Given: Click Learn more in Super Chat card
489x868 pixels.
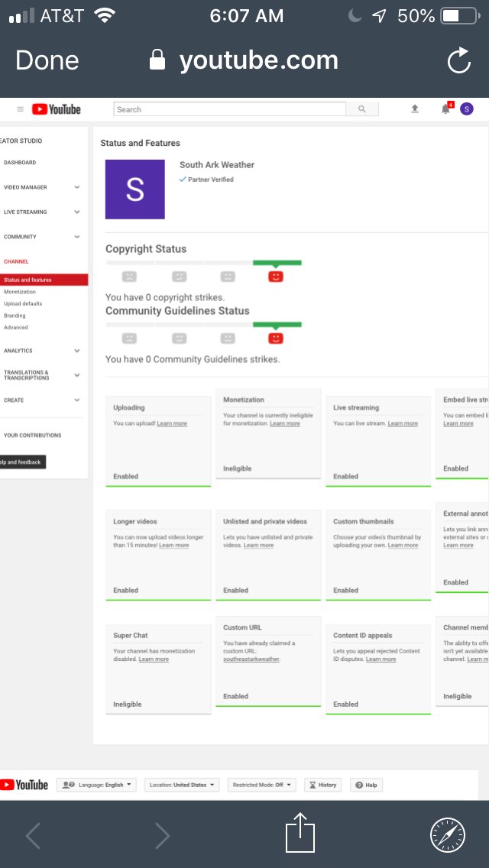Looking at the screenshot, I should pyautogui.click(x=154, y=659).
